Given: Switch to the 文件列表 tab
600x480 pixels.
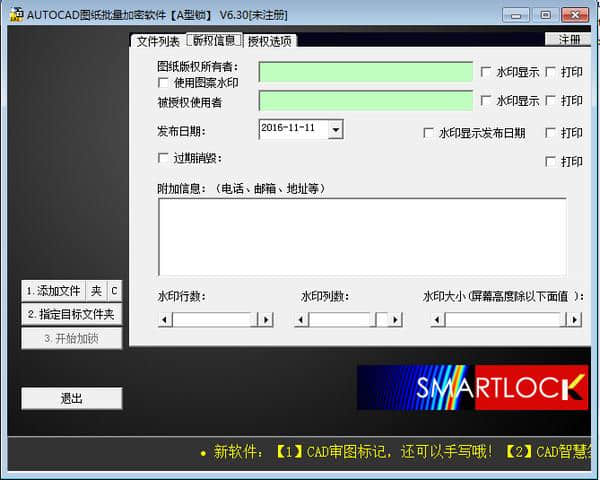Looking at the screenshot, I should click(x=158, y=41).
